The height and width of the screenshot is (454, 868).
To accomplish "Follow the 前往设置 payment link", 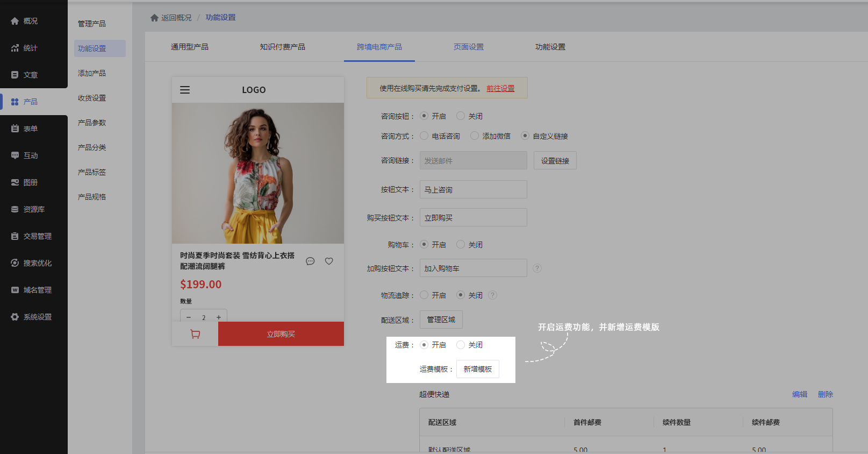I will point(500,88).
